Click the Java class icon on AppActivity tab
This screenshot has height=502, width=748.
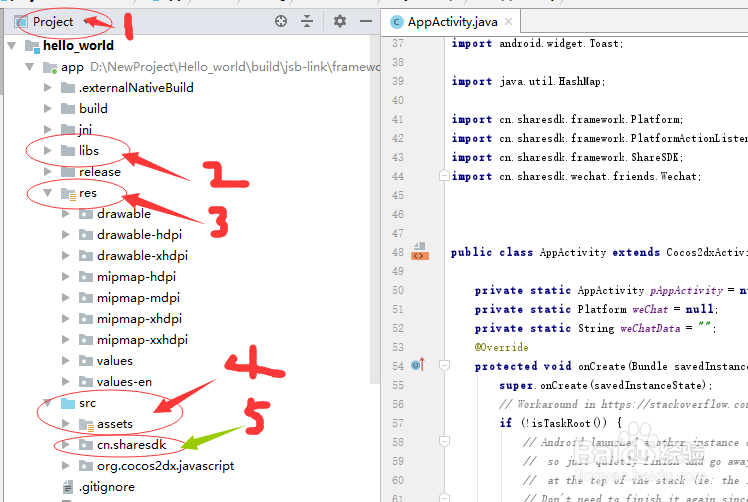[x=396, y=22]
